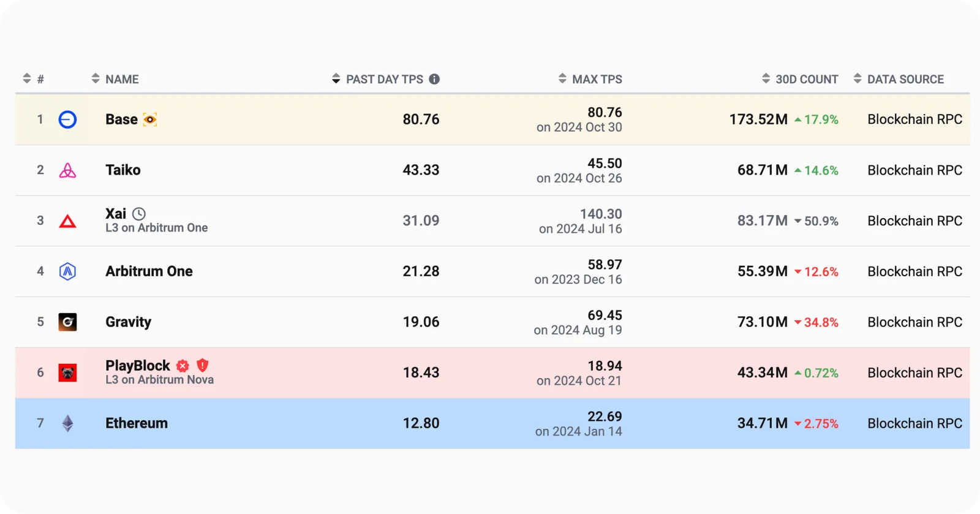980x514 pixels.
Task: Click the eye badge beside Base
Action: point(150,119)
